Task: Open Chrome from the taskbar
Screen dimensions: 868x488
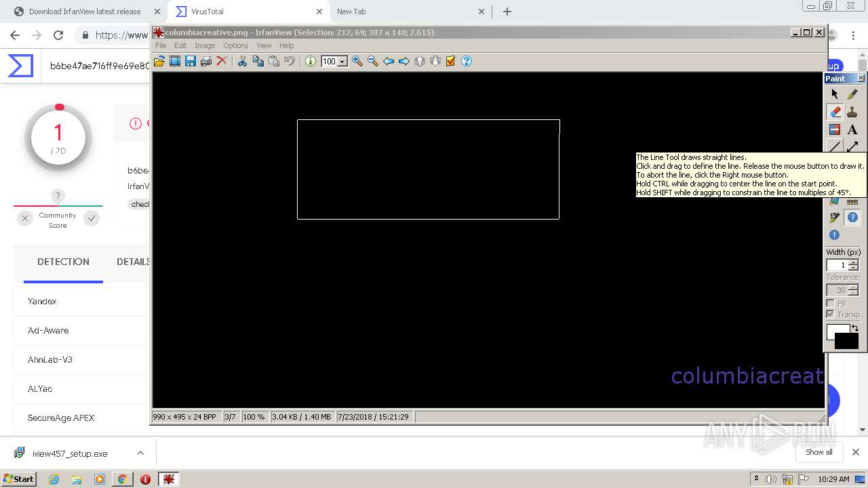Action: tap(122, 479)
